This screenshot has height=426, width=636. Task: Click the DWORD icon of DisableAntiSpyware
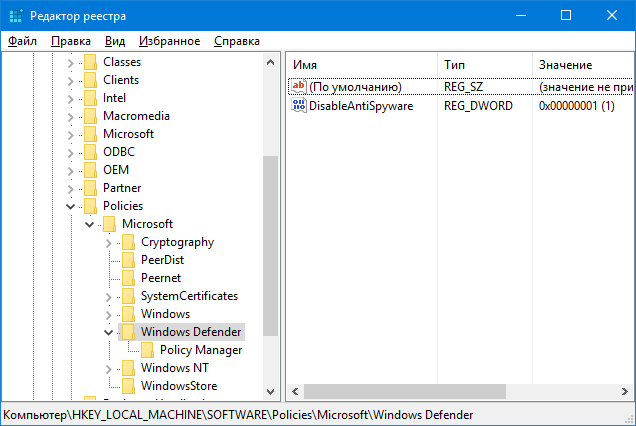click(299, 105)
